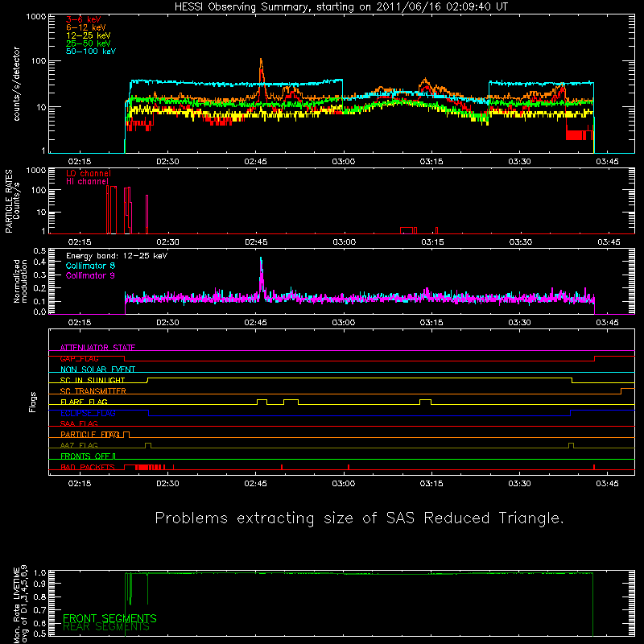Select the orange 6-12 keV legend entry
This screenshot has width=644, height=644.
[86, 27]
